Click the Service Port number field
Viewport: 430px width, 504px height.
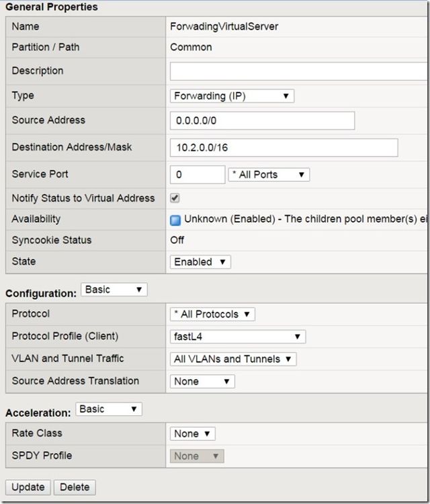[x=198, y=175]
